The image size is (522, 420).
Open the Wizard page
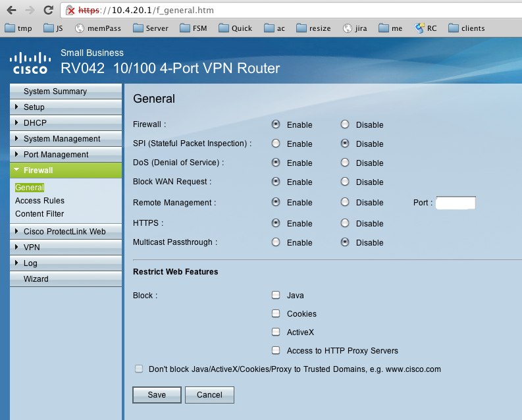coord(66,279)
